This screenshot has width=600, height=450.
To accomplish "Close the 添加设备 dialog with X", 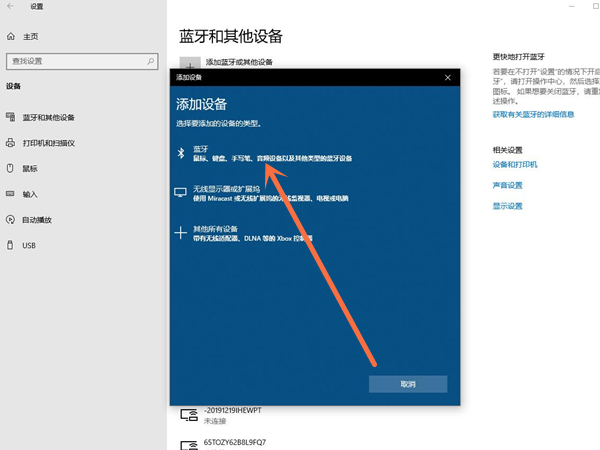I will coord(447,77).
